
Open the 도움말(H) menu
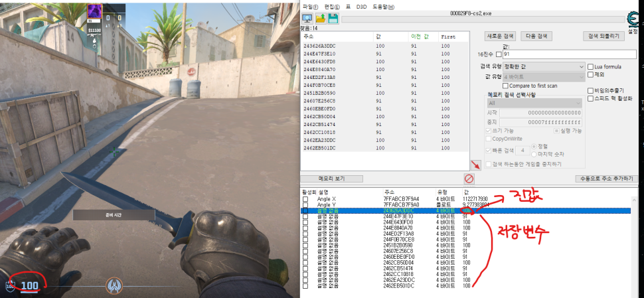[383, 7]
